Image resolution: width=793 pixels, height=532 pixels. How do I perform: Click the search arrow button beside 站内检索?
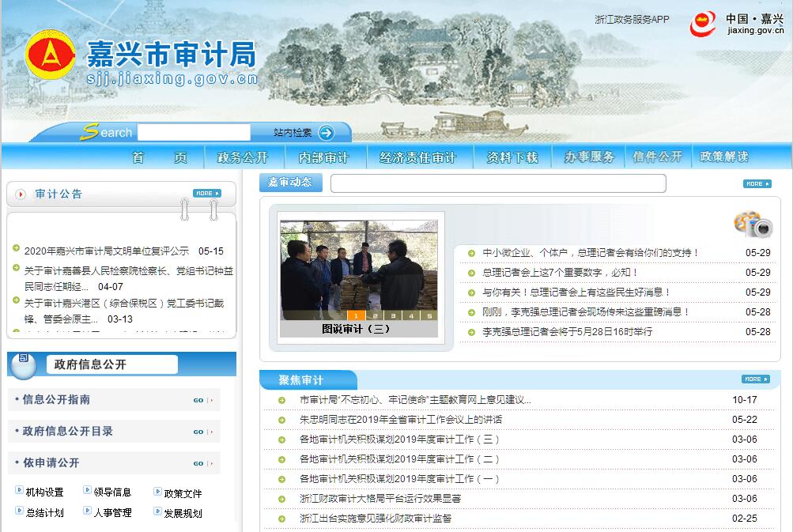click(326, 133)
